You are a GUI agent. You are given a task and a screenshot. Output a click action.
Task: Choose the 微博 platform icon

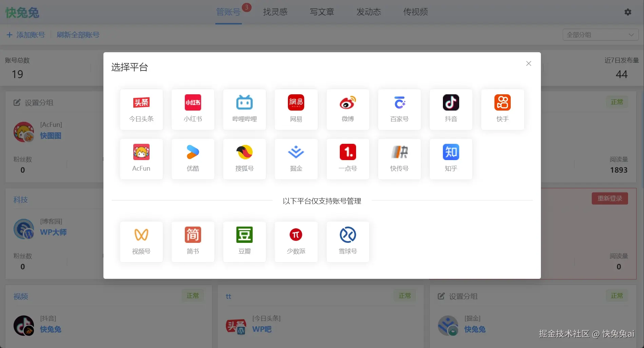click(x=348, y=109)
